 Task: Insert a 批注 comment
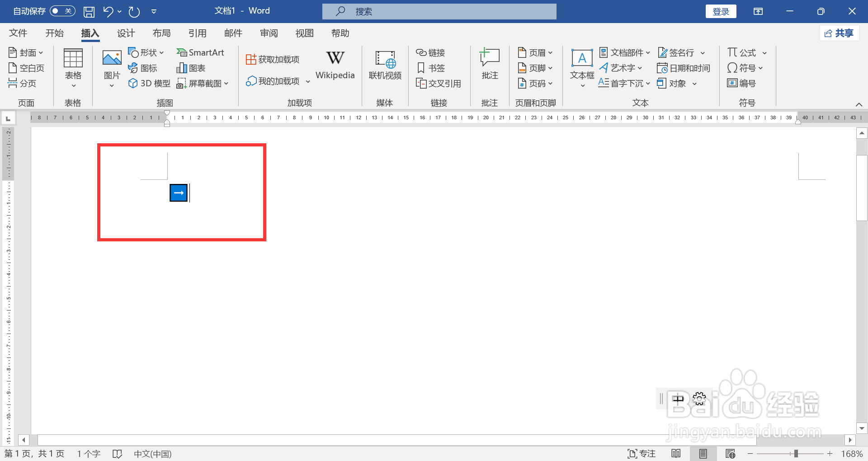point(490,64)
